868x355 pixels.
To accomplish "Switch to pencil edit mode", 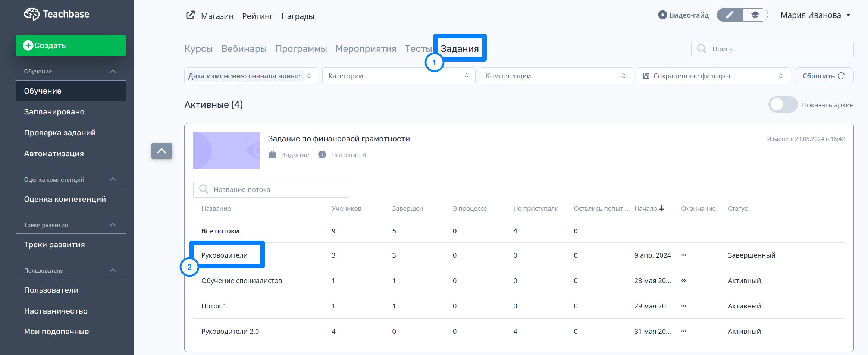I will 730,15.
